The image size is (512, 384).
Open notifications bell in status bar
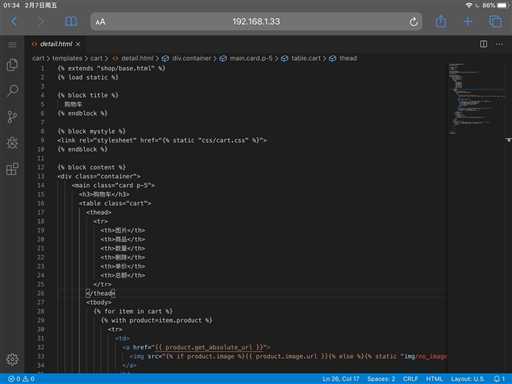coord(499,379)
